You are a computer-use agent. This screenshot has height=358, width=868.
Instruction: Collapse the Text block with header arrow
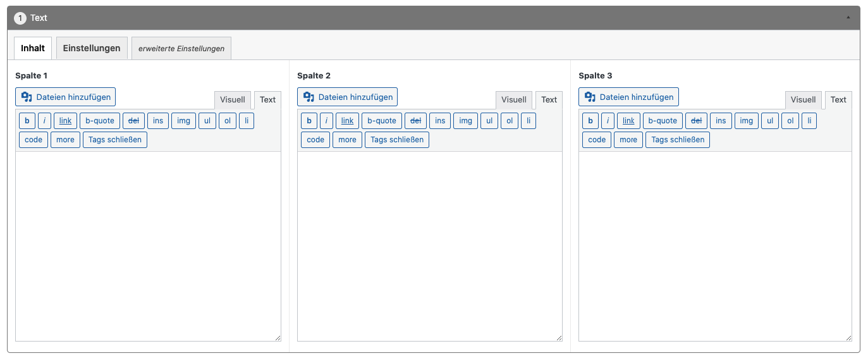(x=848, y=18)
